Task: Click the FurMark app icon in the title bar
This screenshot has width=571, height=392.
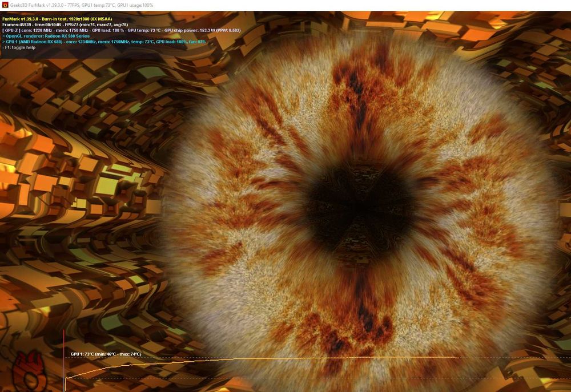Action: point(5,5)
